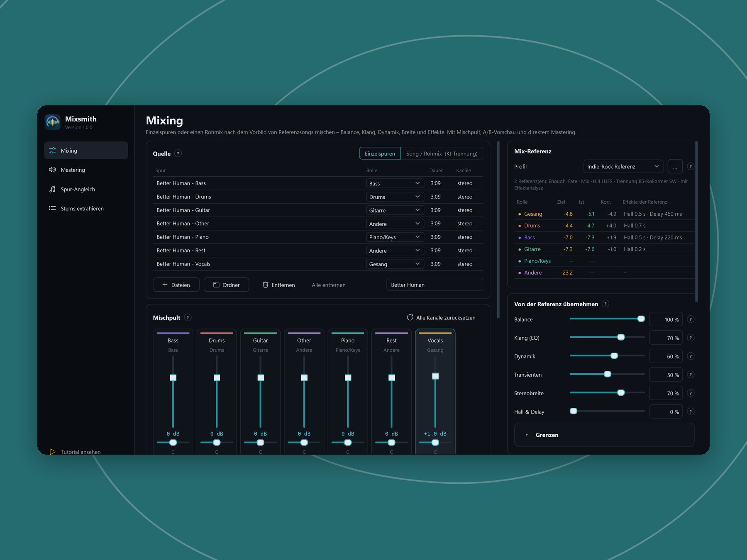
Task: Click the profile options '...' button
Action: [x=675, y=166]
